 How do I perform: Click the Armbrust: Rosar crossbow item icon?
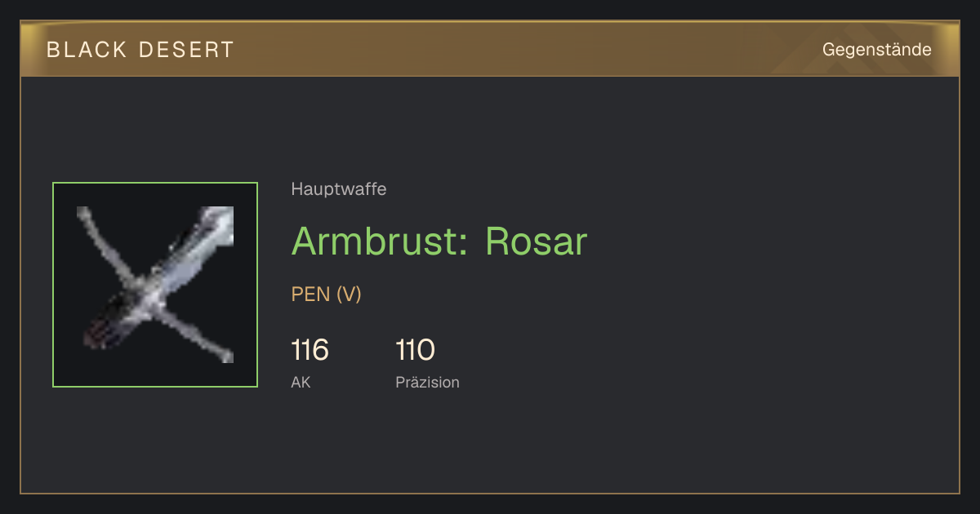155,285
